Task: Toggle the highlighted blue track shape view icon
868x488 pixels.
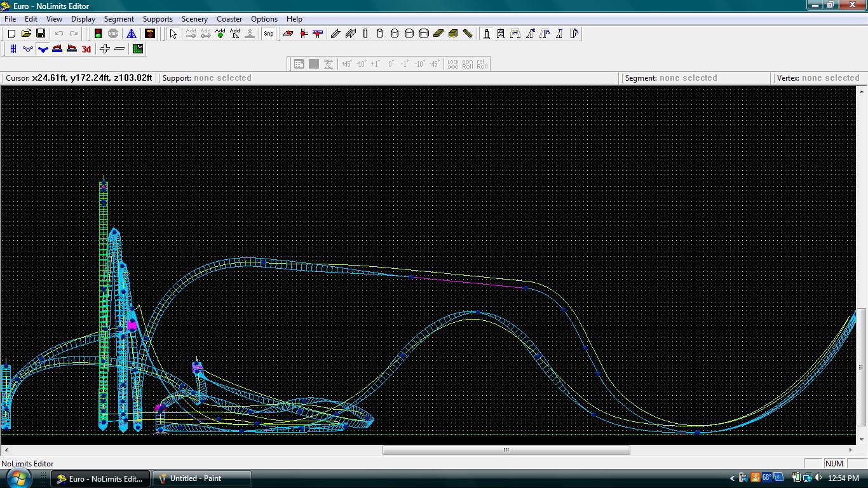Action: (43, 49)
